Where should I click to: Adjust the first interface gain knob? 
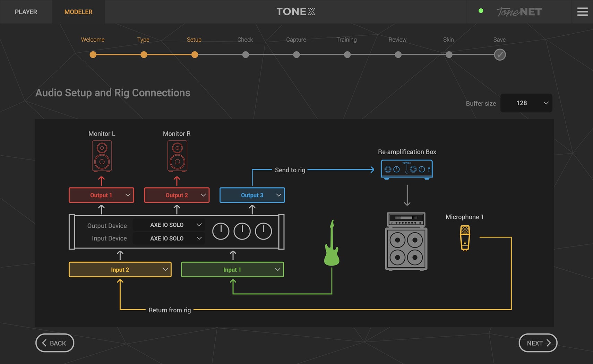(220, 231)
